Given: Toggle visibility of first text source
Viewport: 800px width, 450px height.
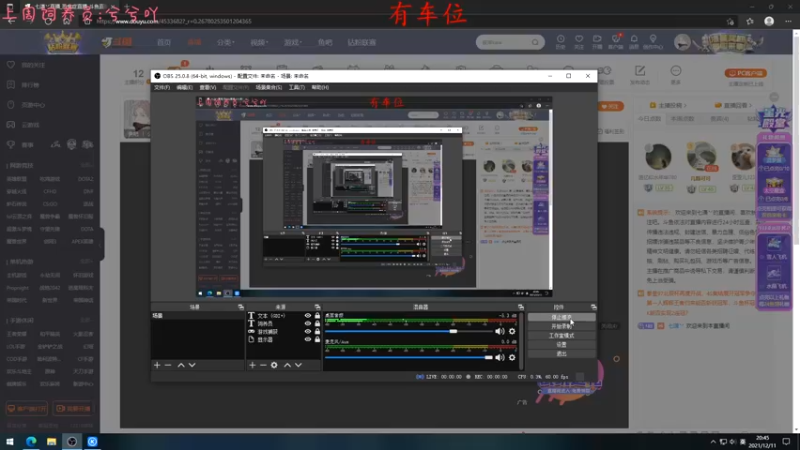Looking at the screenshot, I should pyautogui.click(x=308, y=316).
